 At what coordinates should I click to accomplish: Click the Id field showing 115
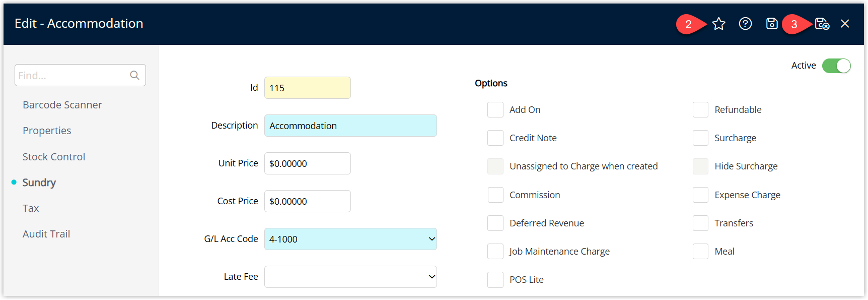[307, 88]
